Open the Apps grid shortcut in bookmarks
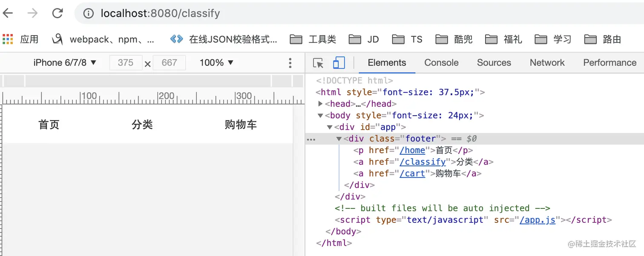The width and height of the screenshot is (644, 256). click(20, 39)
